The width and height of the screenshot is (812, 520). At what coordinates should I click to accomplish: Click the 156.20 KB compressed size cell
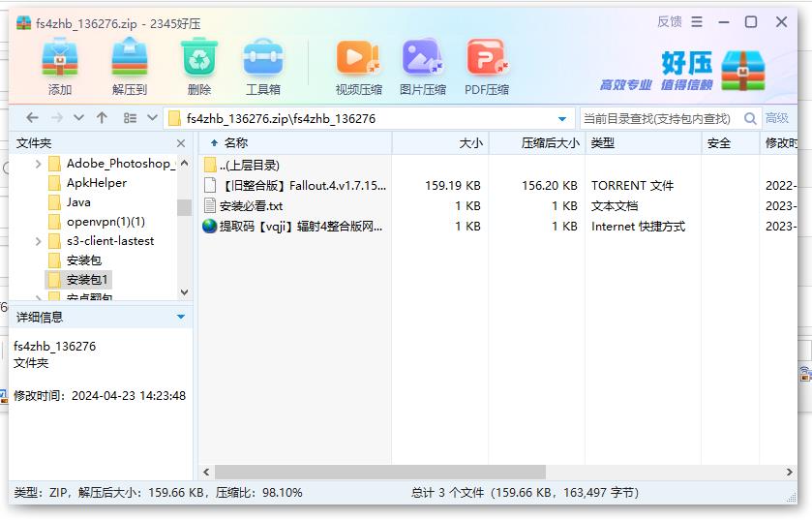coord(550,185)
